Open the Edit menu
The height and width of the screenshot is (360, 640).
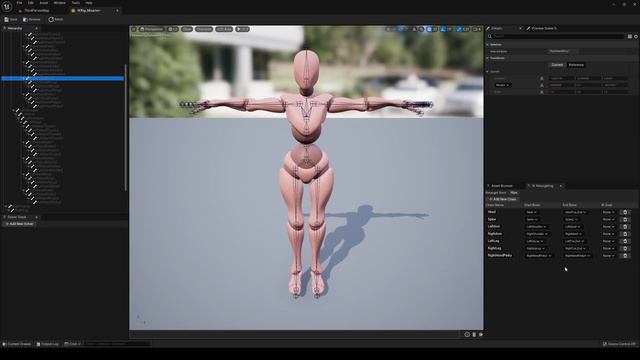(x=31, y=3)
